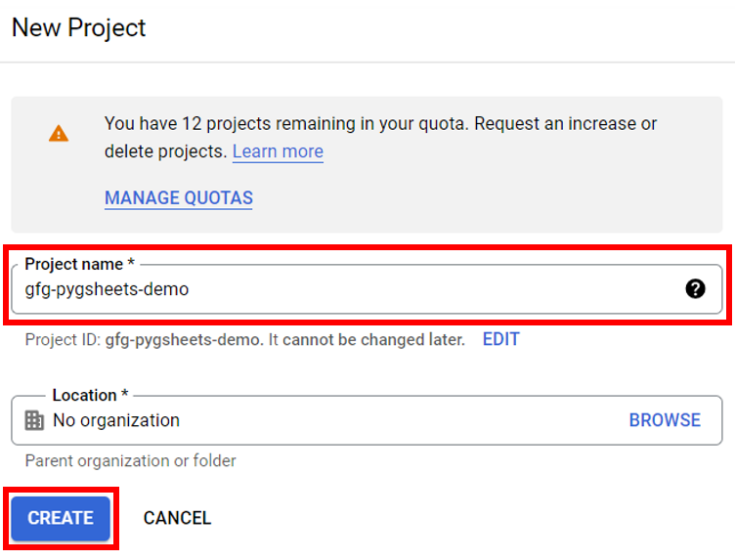This screenshot has width=735, height=560.
Task: Focus the Project name text field
Action: click(x=342, y=289)
